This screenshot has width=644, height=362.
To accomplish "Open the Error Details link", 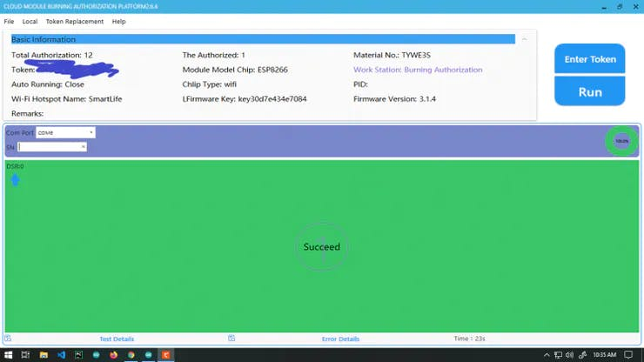I will tap(340, 339).
